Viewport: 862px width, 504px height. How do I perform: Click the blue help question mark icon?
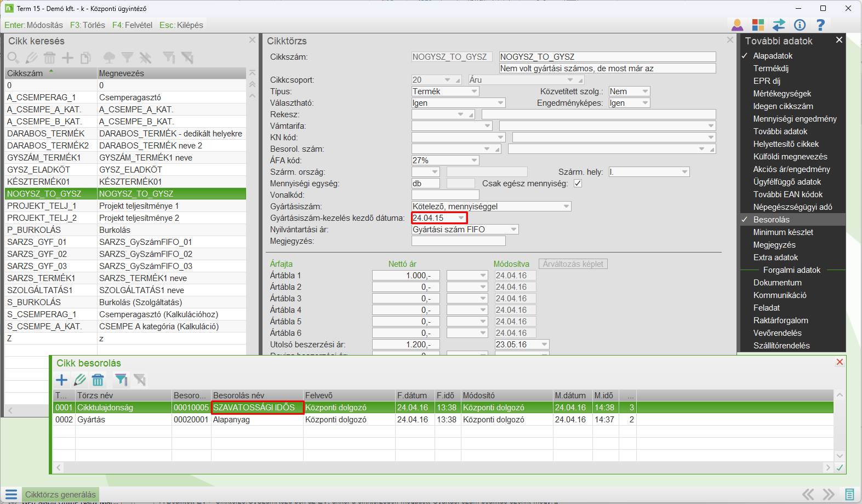point(820,25)
